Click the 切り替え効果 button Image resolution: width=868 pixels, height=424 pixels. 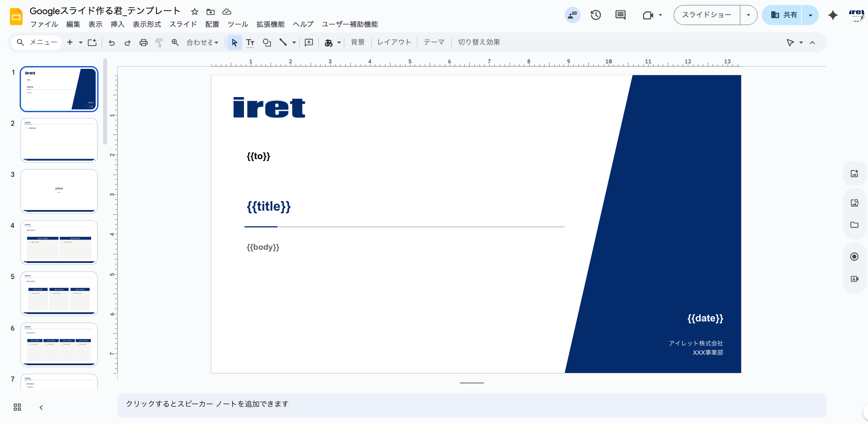tap(479, 42)
